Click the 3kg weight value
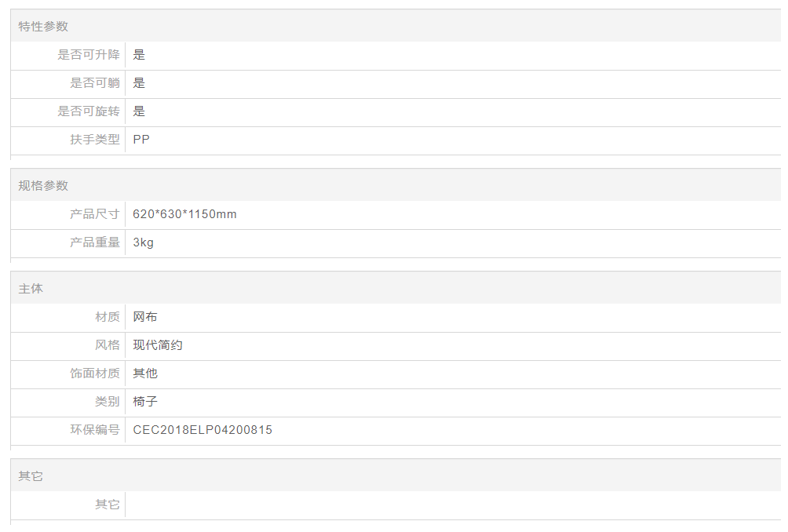Viewport: 788px width, 532px height. (144, 242)
